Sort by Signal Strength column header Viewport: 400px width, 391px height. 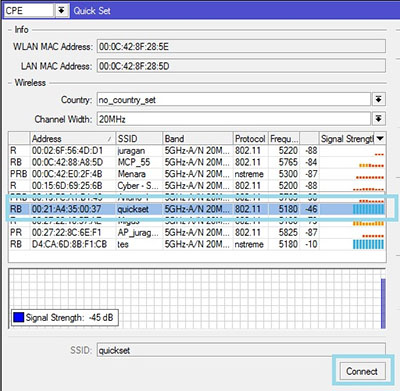347,138
